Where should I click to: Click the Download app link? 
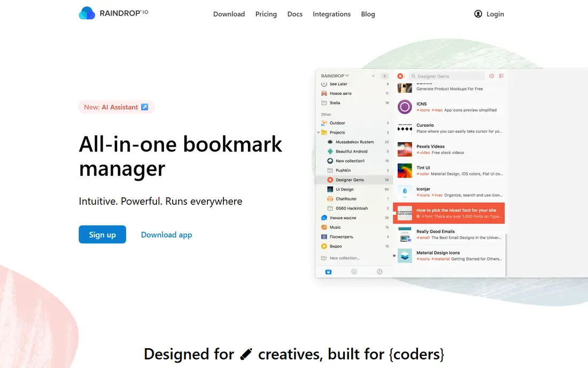166,235
